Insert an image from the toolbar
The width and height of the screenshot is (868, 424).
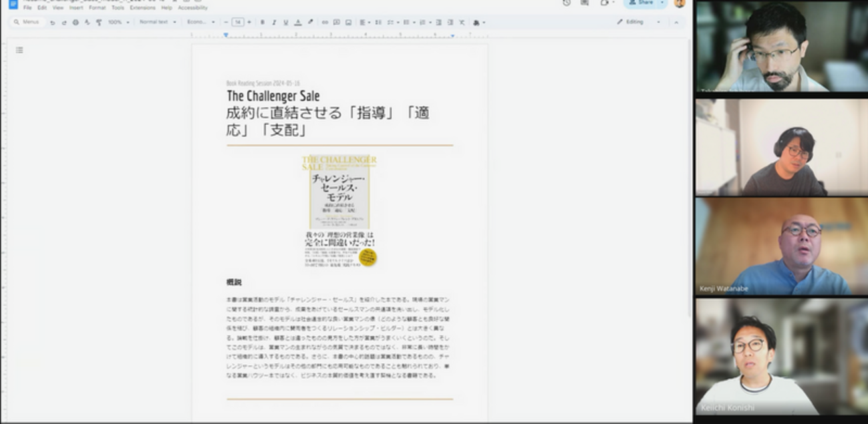click(x=348, y=22)
